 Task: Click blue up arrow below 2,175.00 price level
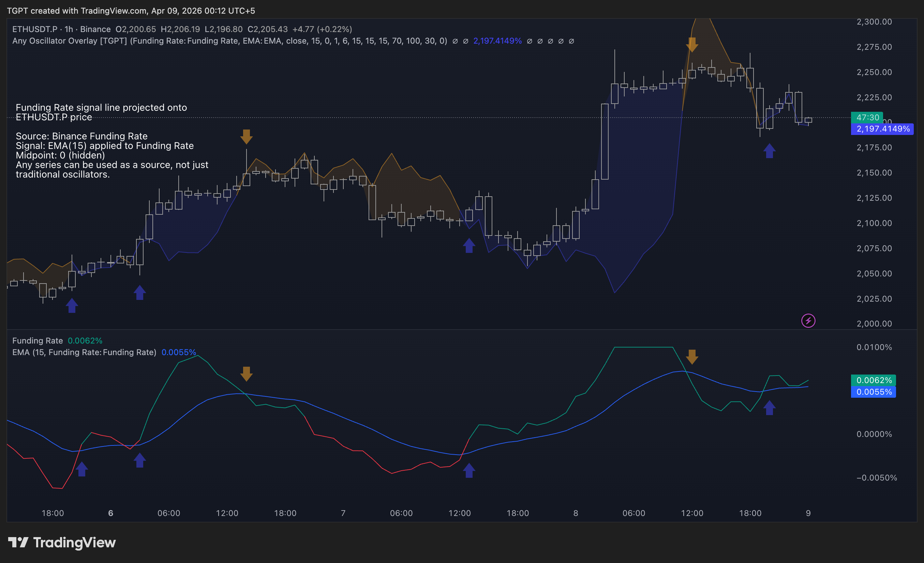(769, 151)
